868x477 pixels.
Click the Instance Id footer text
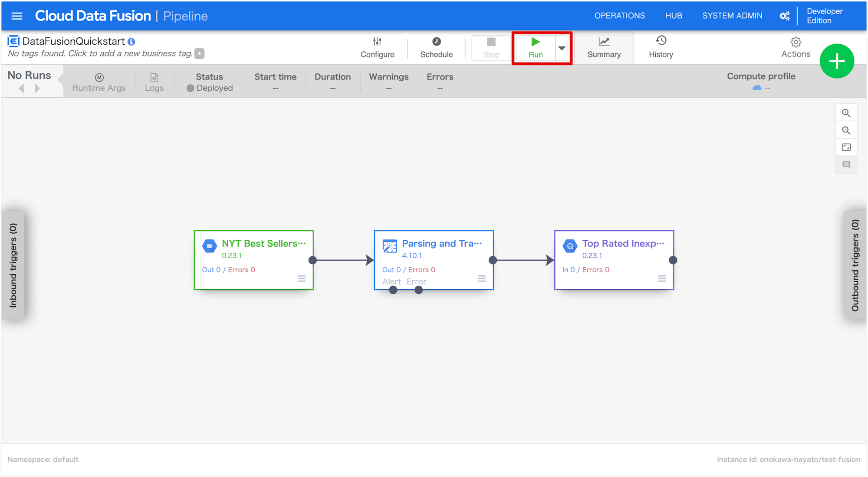click(x=788, y=459)
